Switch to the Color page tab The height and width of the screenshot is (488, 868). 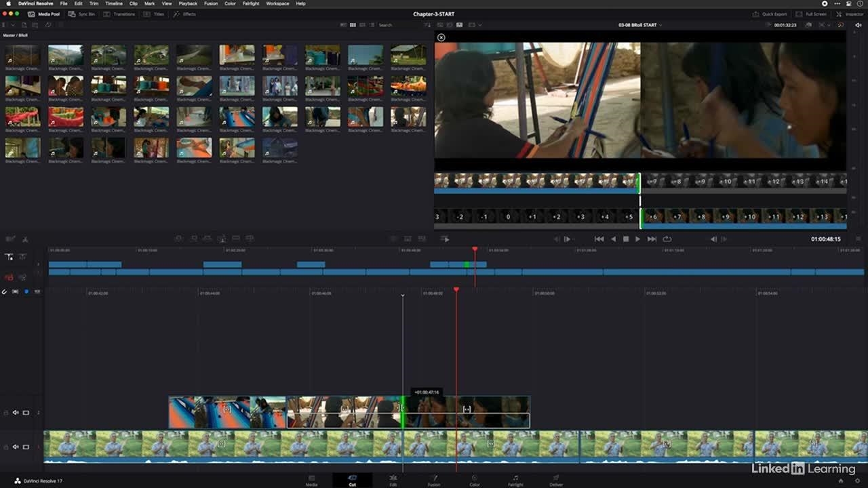[x=474, y=480]
